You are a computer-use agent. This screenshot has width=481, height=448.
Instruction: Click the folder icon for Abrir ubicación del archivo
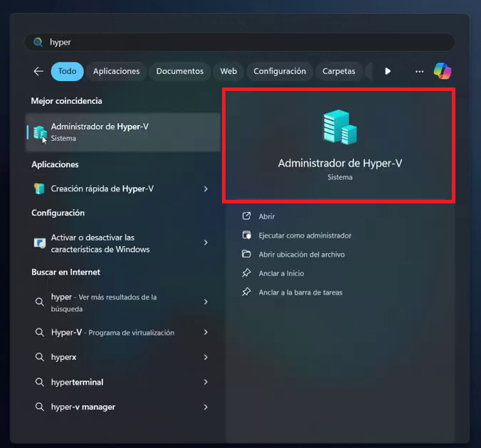click(246, 254)
